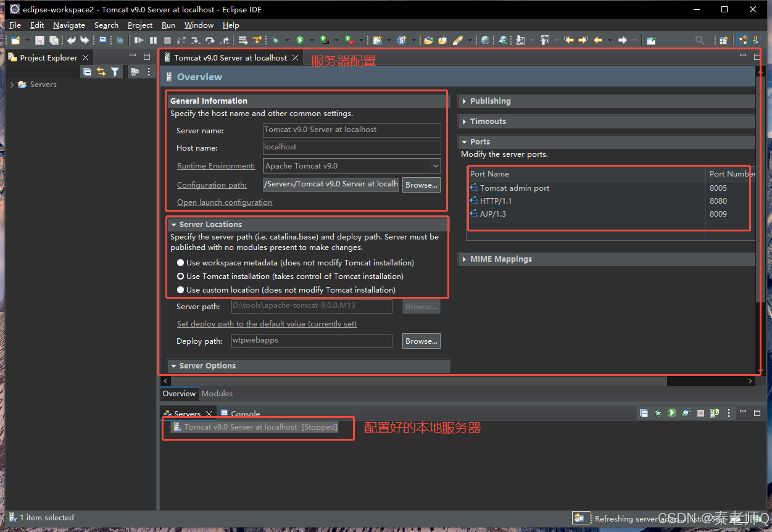Screen dimensions: 772x532
Task: Click Browse next to Deploy path
Action: 421,341
